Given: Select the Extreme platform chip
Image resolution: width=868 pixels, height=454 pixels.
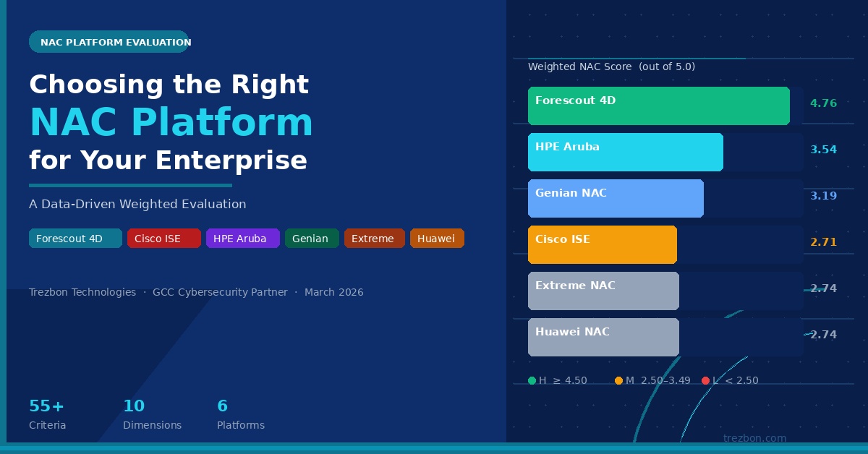Looking at the screenshot, I should pos(375,238).
